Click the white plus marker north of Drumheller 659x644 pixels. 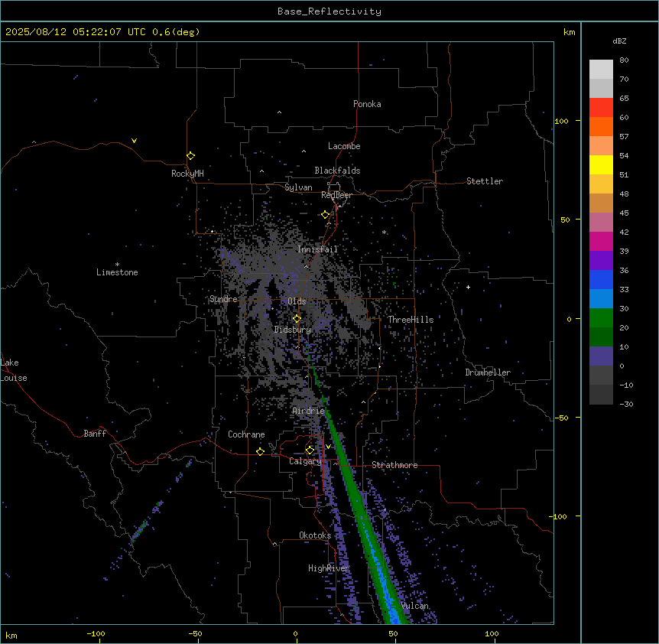tap(468, 287)
